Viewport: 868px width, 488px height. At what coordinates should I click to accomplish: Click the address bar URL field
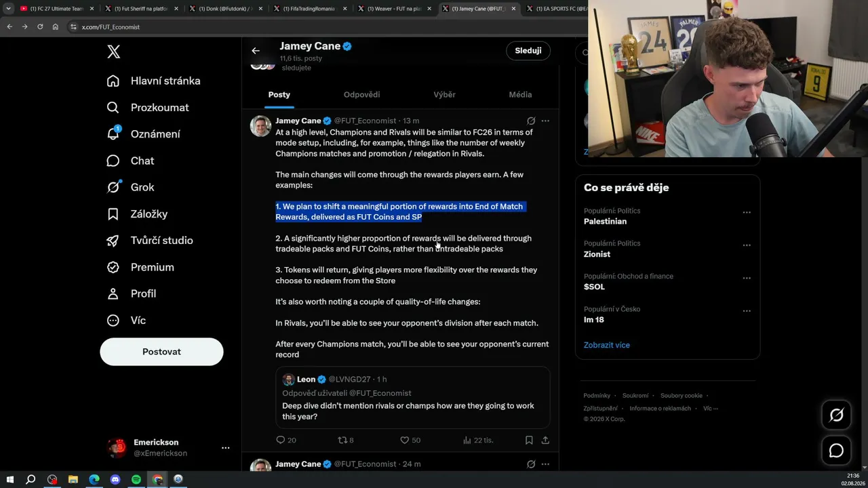coord(325,27)
